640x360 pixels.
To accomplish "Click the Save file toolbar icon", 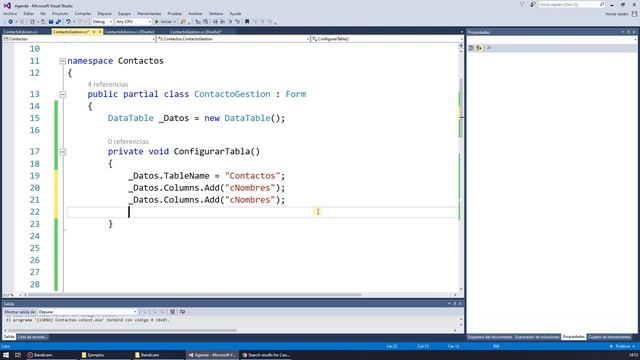I will pyautogui.click(x=51, y=22).
